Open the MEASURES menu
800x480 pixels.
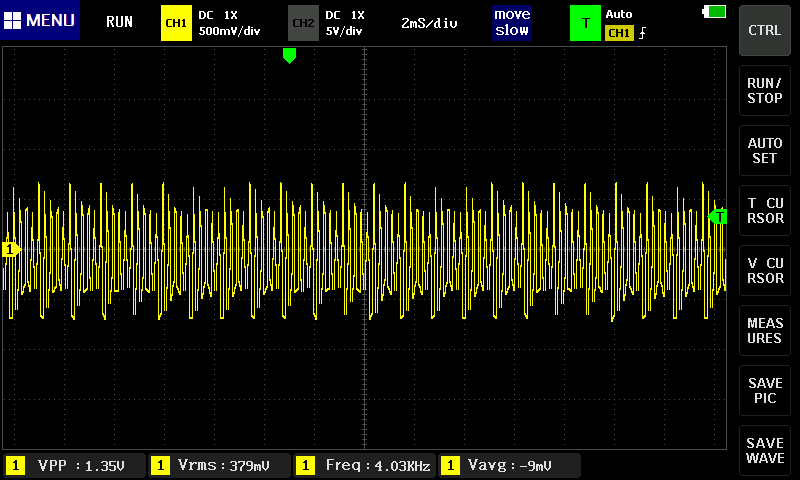click(764, 331)
